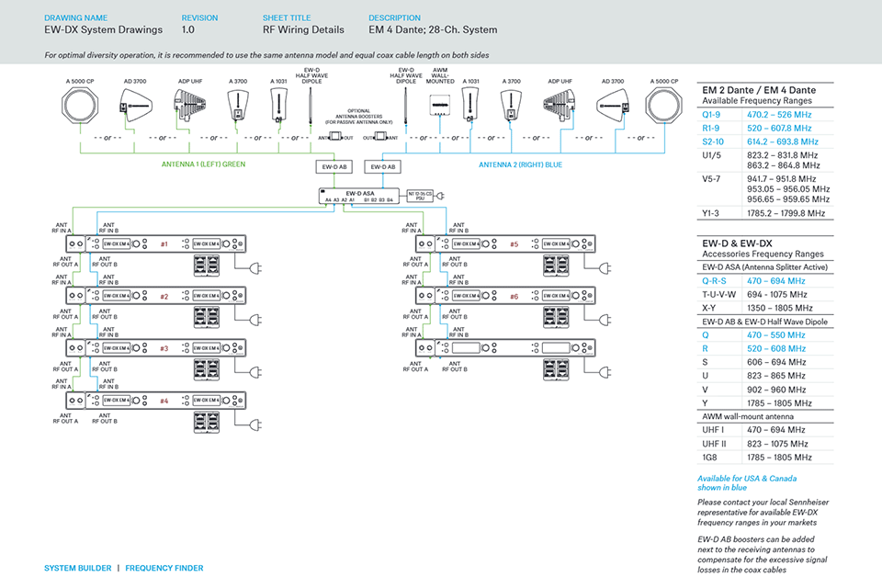Image resolution: width=882 pixels, height=588 pixels.
Task: Click the A 5000 CP antenna on the green line
Action: tap(80, 106)
